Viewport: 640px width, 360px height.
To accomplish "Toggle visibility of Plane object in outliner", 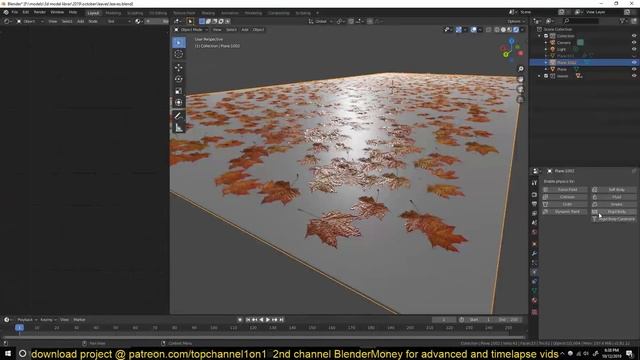I will tap(634, 69).
